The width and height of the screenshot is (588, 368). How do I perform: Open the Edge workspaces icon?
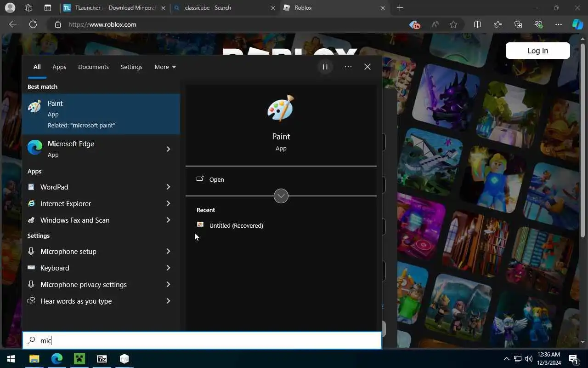pos(28,8)
